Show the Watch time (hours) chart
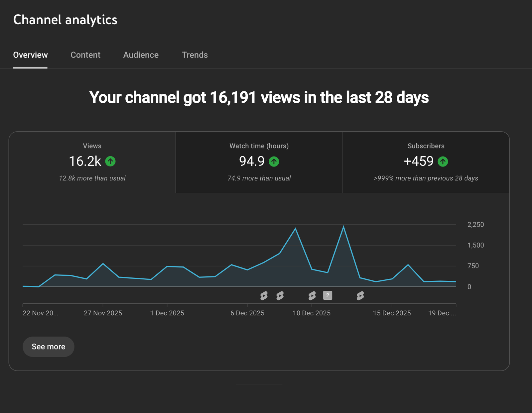Screen dimensions: 532x413 (259, 162)
